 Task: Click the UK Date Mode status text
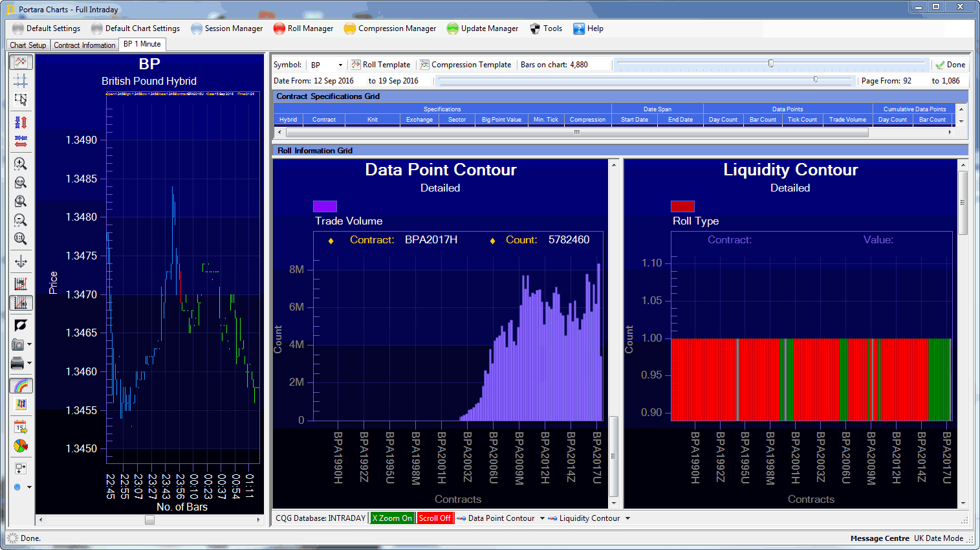click(939, 538)
